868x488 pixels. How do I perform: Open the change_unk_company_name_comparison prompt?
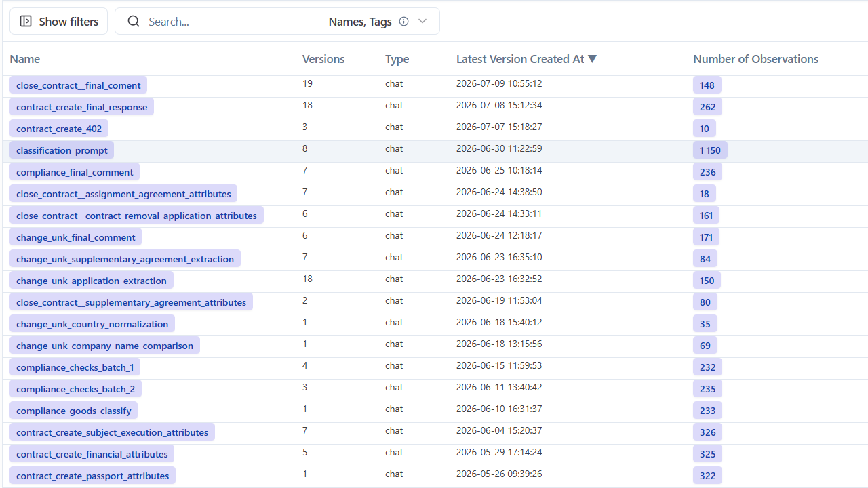(104, 346)
